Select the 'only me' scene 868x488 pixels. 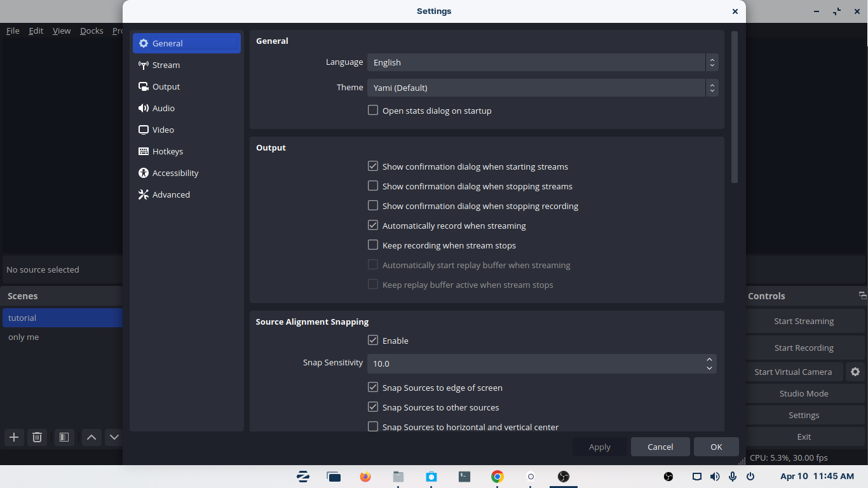24,337
